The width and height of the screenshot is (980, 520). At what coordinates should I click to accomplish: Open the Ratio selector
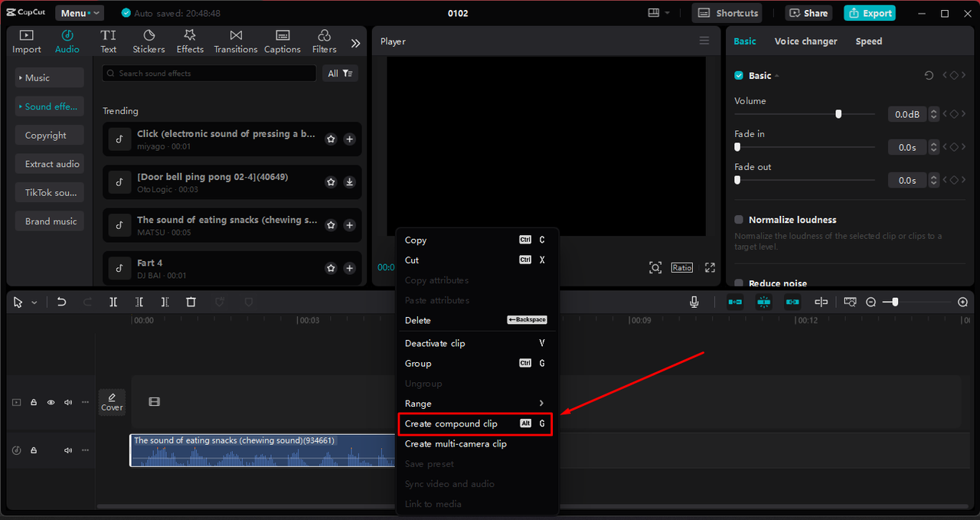tap(682, 267)
